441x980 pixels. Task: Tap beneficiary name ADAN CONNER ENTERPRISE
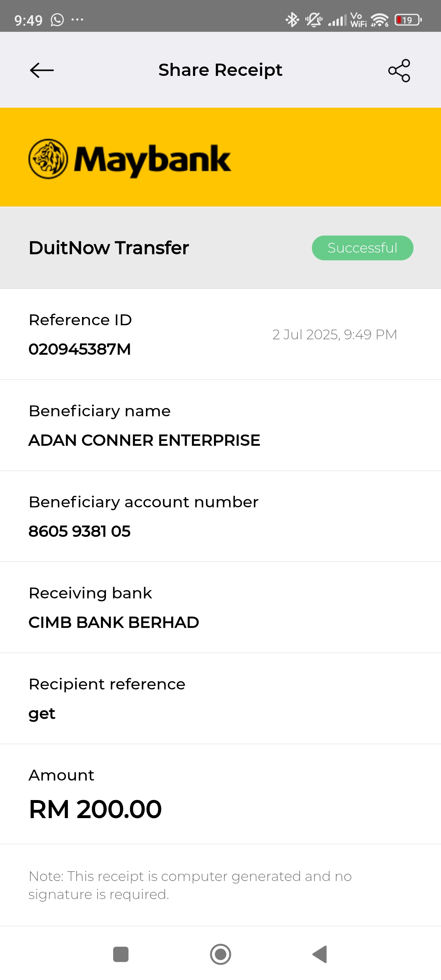pos(144,440)
